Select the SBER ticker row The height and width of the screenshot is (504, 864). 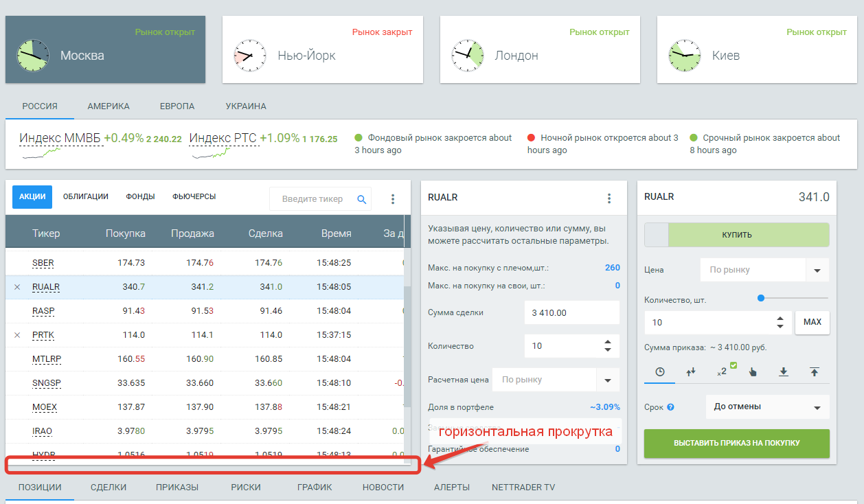click(205, 263)
